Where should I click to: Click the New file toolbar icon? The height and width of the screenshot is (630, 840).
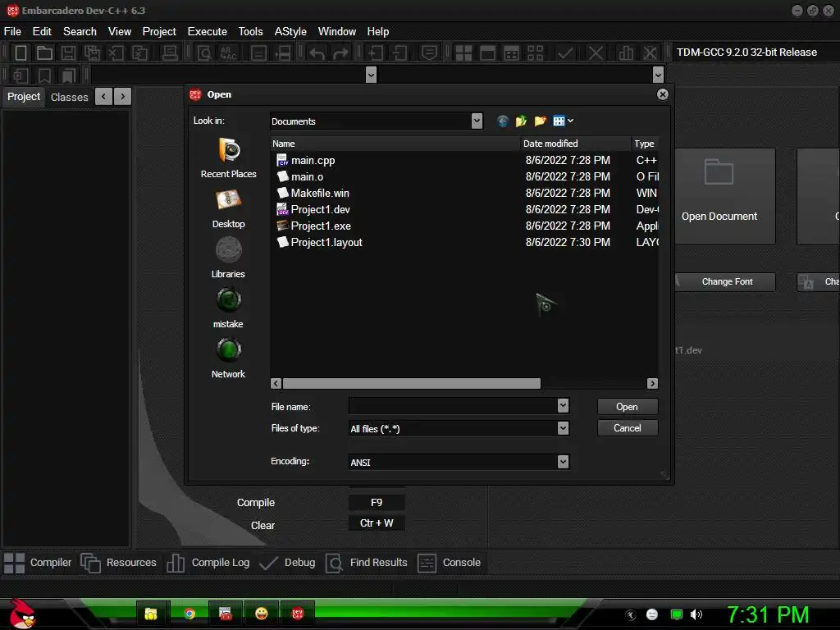click(21, 52)
